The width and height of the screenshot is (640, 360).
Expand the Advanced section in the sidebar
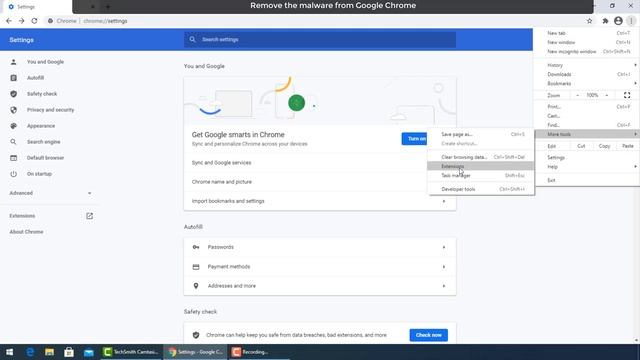(x=50, y=193)
